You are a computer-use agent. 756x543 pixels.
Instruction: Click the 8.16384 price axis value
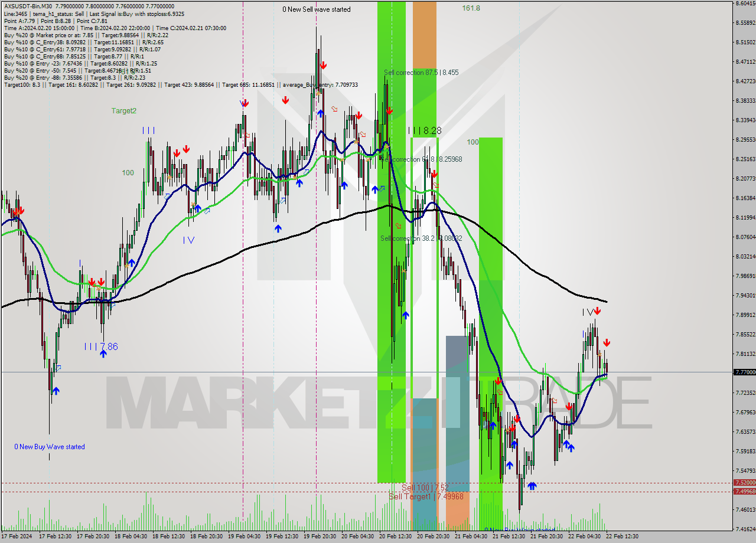click(745, 198)
